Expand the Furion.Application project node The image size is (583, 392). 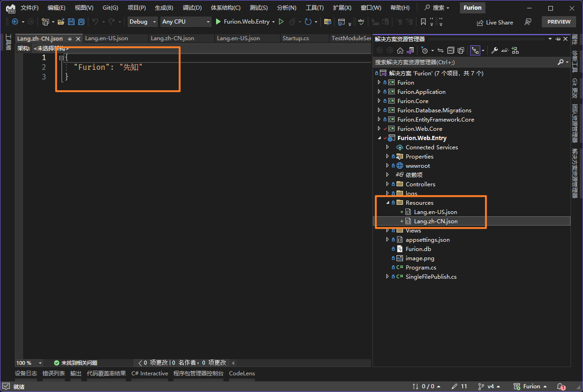[x=379, y=92]
